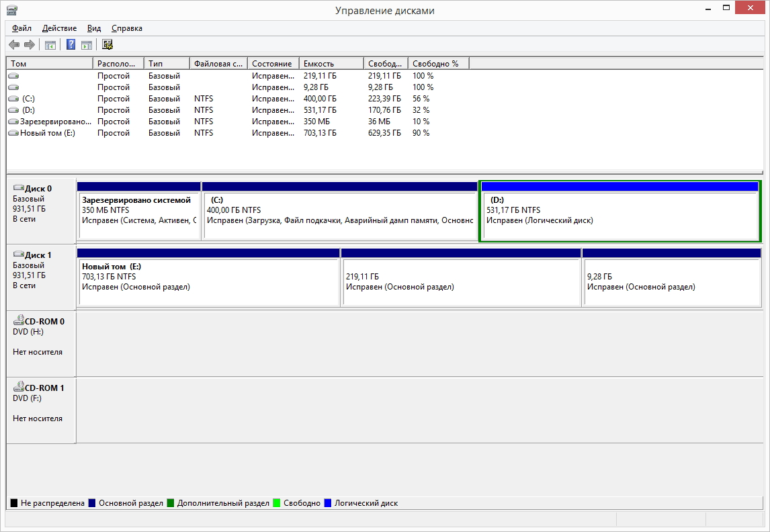770x532 pixels.
Task: Open the Действие menu
Action: pyautogui.click(x=59, y=28)
